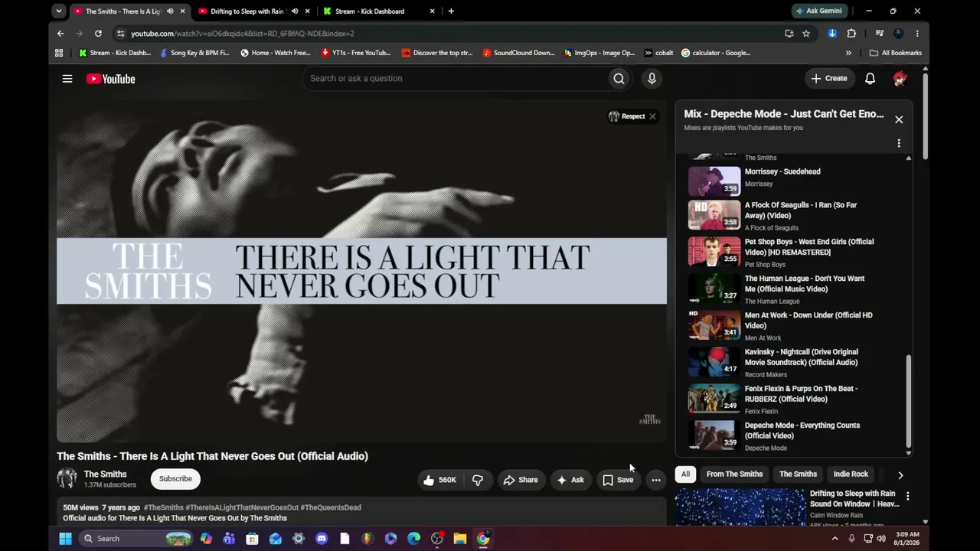Open the mix playlist options menu

pos(899,143)
